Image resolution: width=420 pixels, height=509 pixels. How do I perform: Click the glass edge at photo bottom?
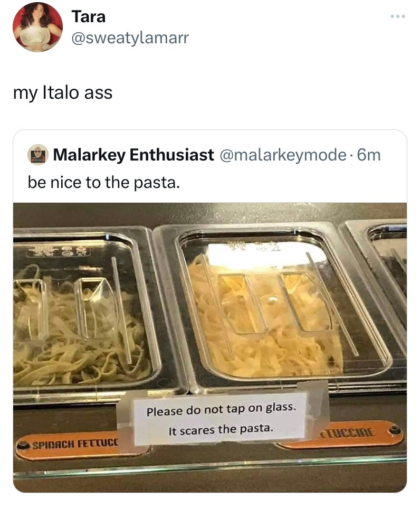[210, 467]
